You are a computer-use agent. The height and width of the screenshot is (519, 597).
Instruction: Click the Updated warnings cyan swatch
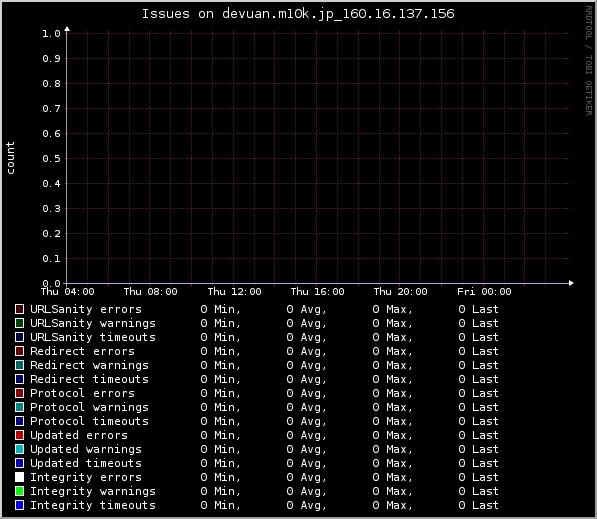pyautogui.click(x=19, y=449)
